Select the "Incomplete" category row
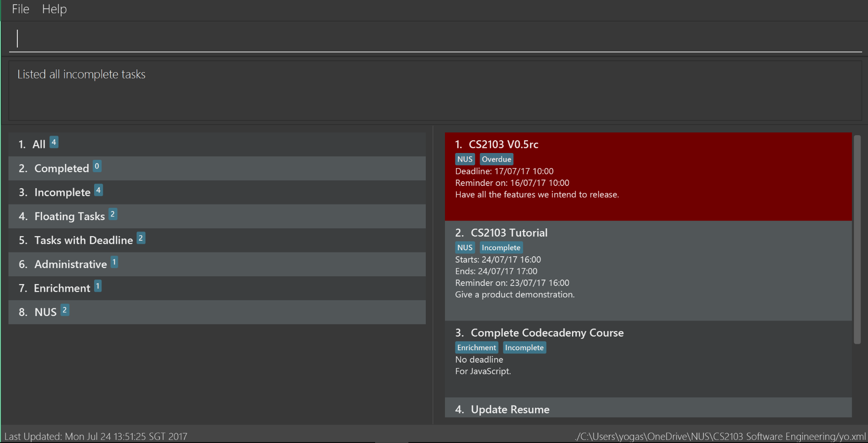Image resolution: width=868 pixels, height=443 pixels. click(x=217, y=192)
